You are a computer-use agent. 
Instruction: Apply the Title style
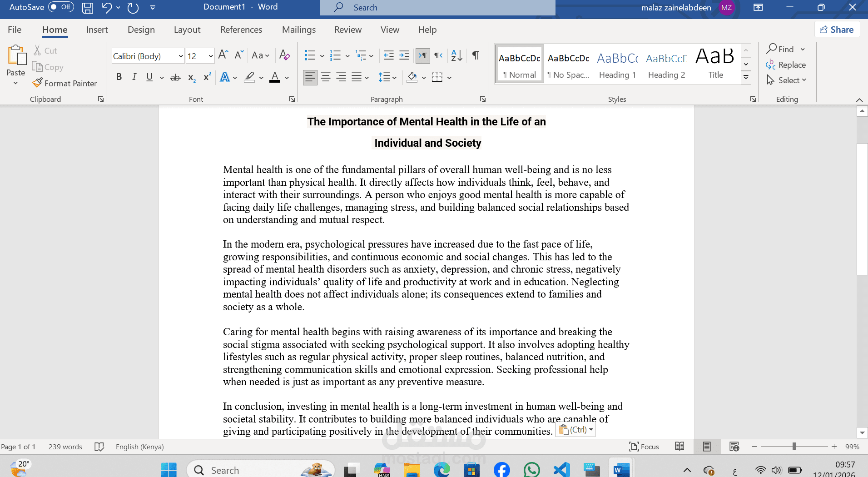pyautogui.click(x=715, y=64)
